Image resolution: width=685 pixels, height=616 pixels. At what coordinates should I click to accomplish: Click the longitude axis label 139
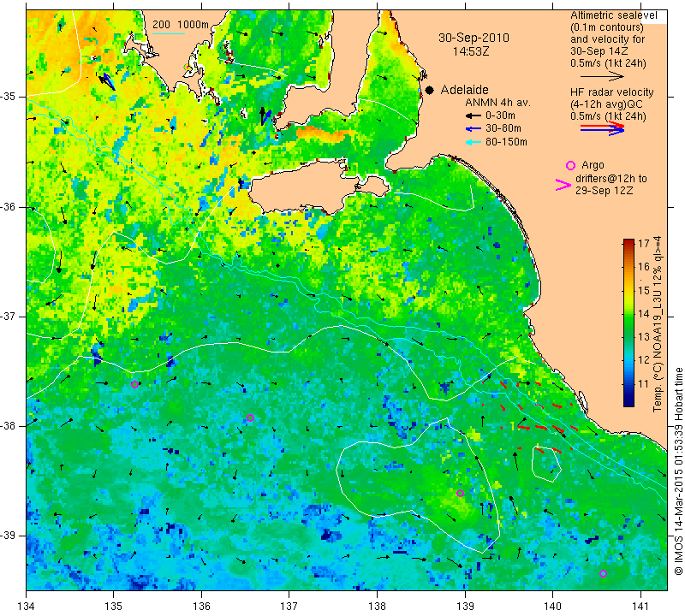[465, 607]
